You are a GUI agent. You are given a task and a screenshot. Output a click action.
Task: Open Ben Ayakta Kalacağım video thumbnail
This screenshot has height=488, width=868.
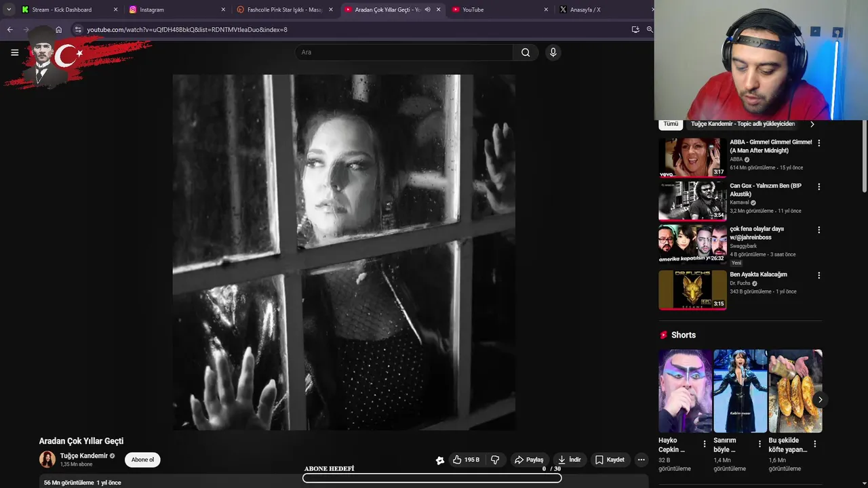(x=692, y=289)
